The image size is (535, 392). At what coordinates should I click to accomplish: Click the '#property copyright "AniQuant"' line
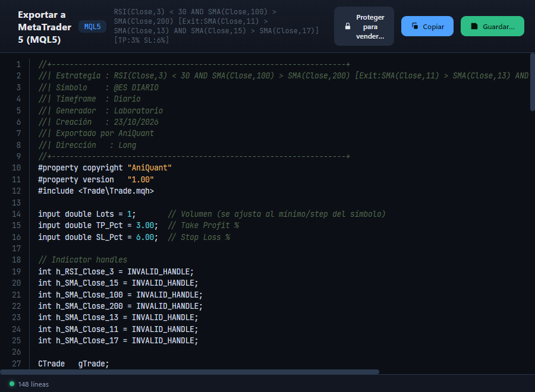pyautogui.click(x=105, y=167)
